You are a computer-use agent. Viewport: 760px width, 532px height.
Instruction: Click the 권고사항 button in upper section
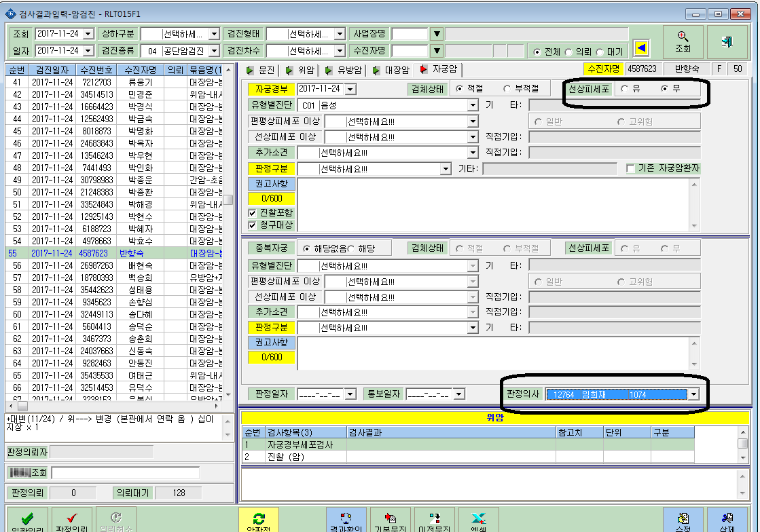pyautogui.click(x=272, y=183)
